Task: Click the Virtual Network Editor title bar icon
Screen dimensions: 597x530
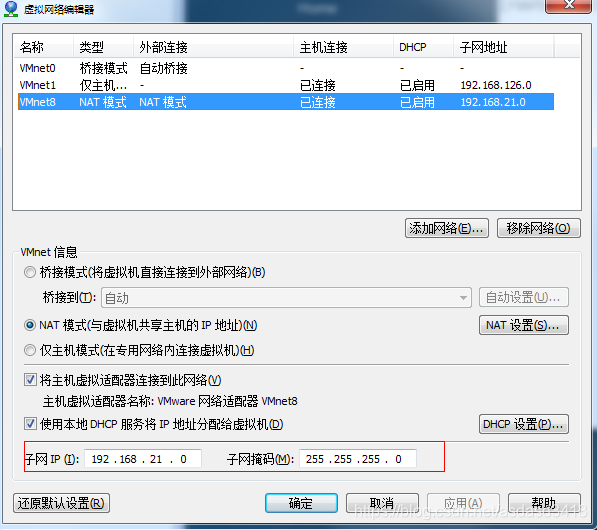Action: pyautogui.click(x=11, y=9)
